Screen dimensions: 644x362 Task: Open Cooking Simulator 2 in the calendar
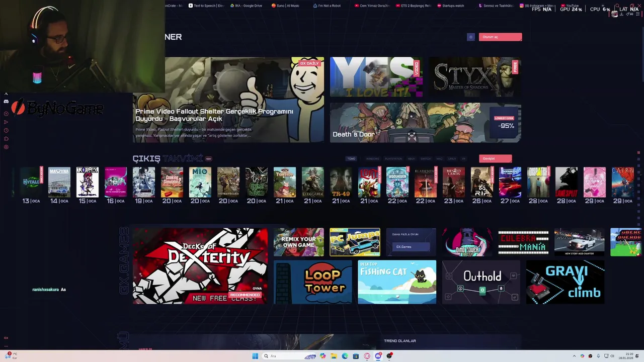[x=172, y=182]
